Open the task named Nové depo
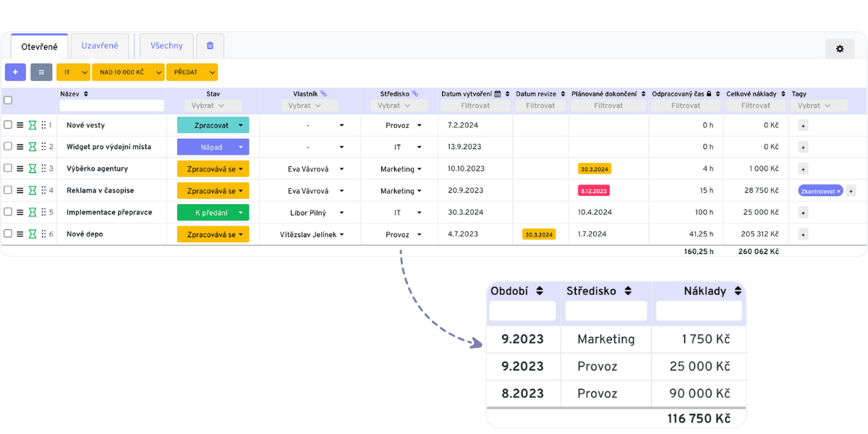Viewport: 868px width, 434px height. tap(85, 234)
